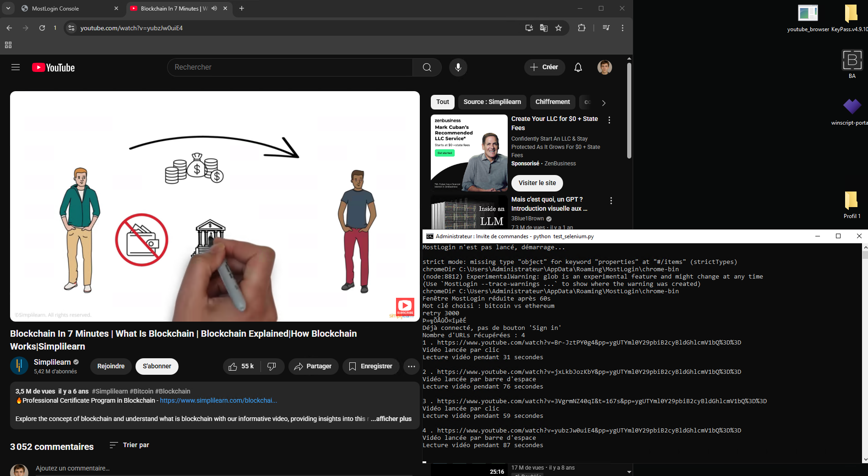Select the Source : Simplilearn chip
Image resolution: width=868 pixels, height=476 pixels.
tap(492, 102)
